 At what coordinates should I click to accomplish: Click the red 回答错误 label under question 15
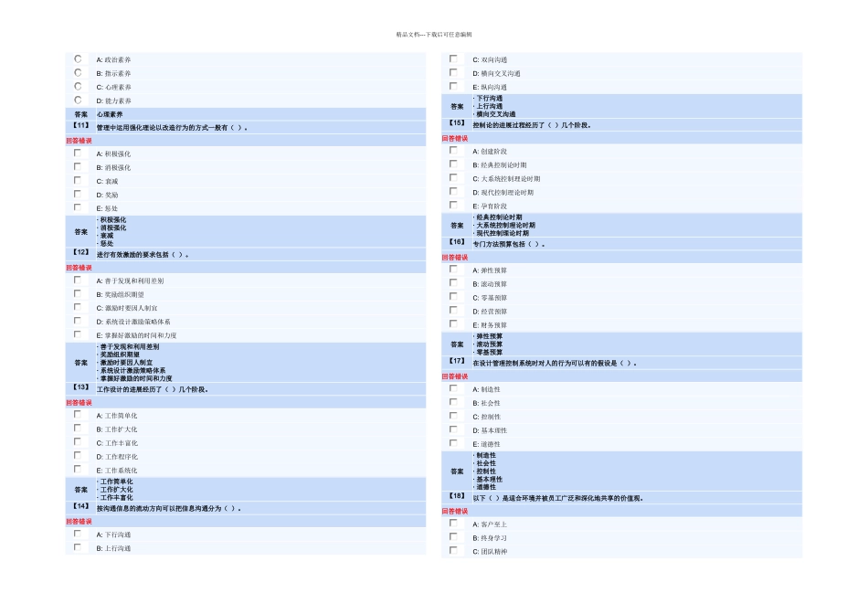click(455, 138)
